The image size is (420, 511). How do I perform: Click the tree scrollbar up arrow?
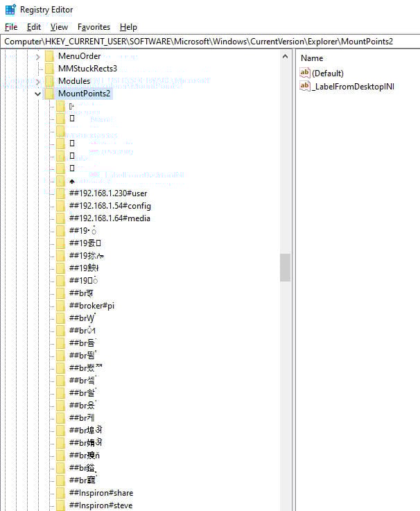285,56
